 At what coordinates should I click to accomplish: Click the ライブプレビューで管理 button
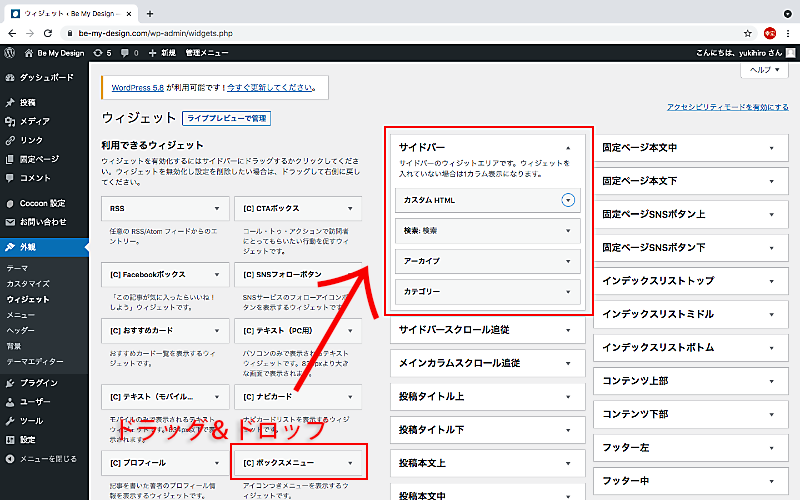tap(226, 118)
